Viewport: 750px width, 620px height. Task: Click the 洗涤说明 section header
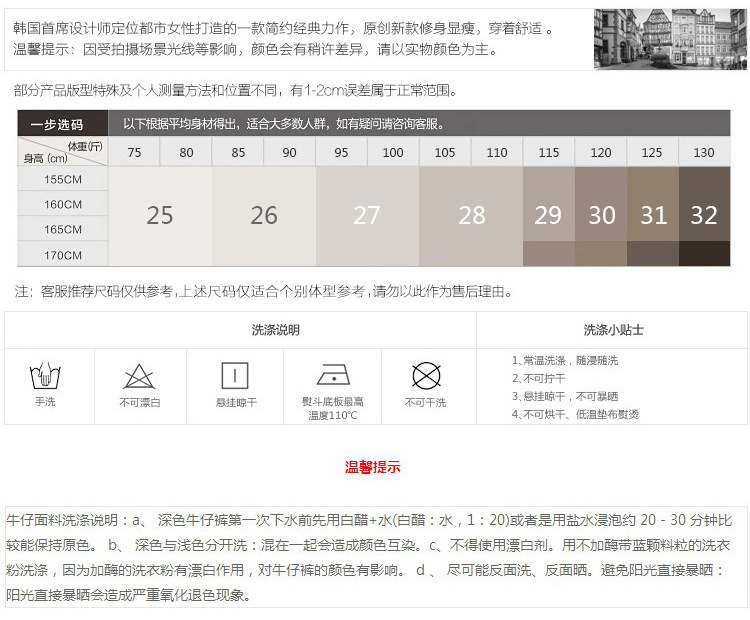click(275, 330)
